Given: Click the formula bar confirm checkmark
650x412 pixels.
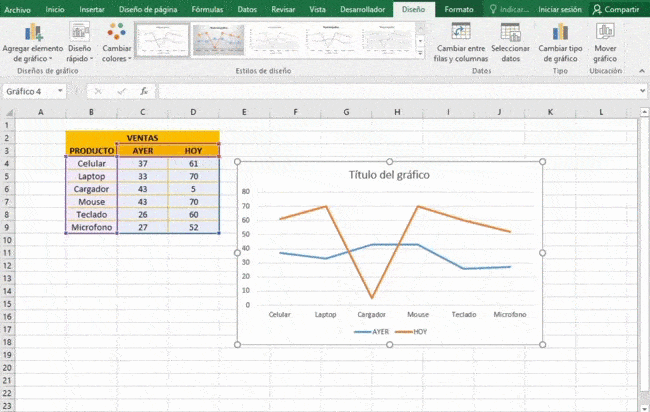Looking at the screenshot, I should [121, 91].
